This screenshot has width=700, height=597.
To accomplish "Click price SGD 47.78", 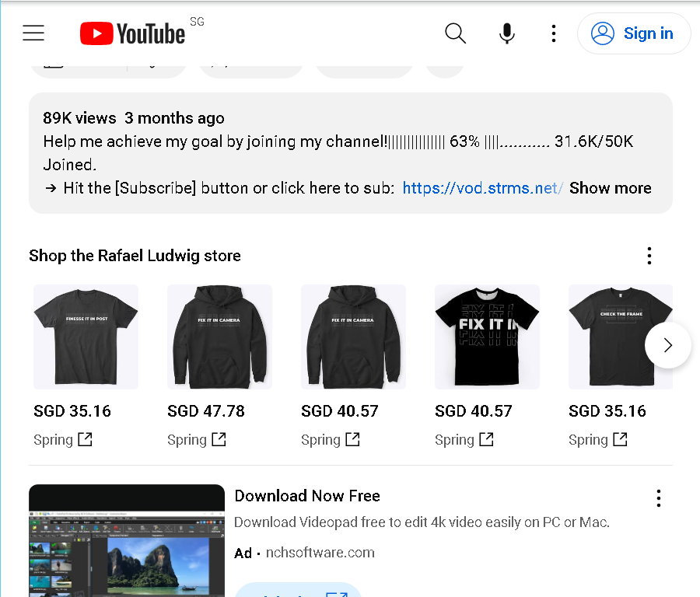I will [206, 411].
